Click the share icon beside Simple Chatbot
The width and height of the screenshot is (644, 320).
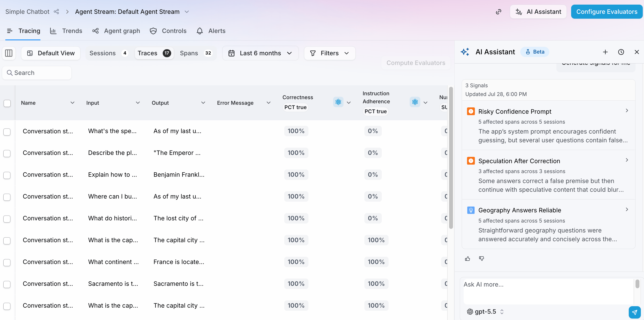[x=56, y=12]
